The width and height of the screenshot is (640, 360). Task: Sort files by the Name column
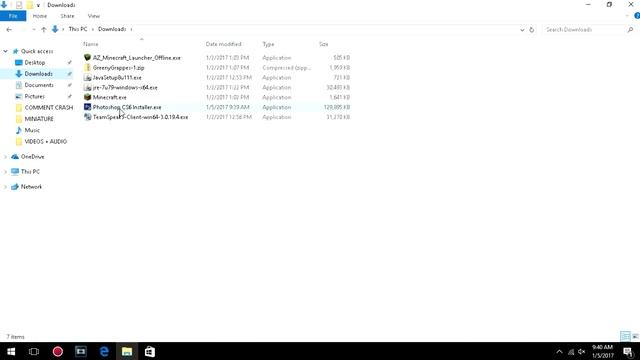tap(91, 44)
